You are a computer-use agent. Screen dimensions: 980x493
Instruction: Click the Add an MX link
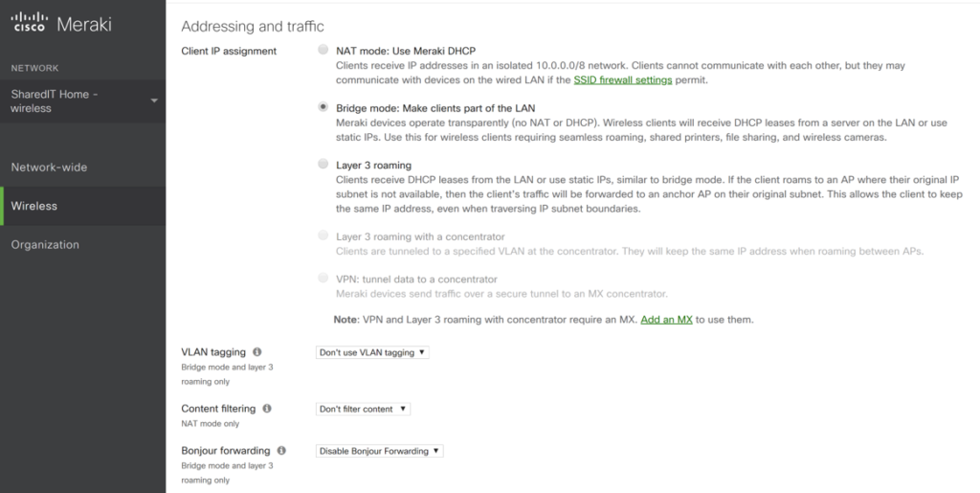click(666, 320)
